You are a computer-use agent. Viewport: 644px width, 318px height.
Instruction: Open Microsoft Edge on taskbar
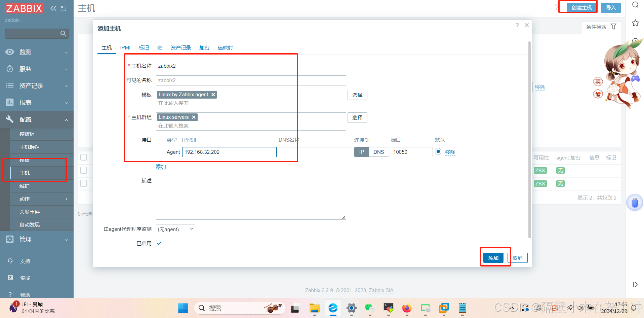click(x=333, y=308)
